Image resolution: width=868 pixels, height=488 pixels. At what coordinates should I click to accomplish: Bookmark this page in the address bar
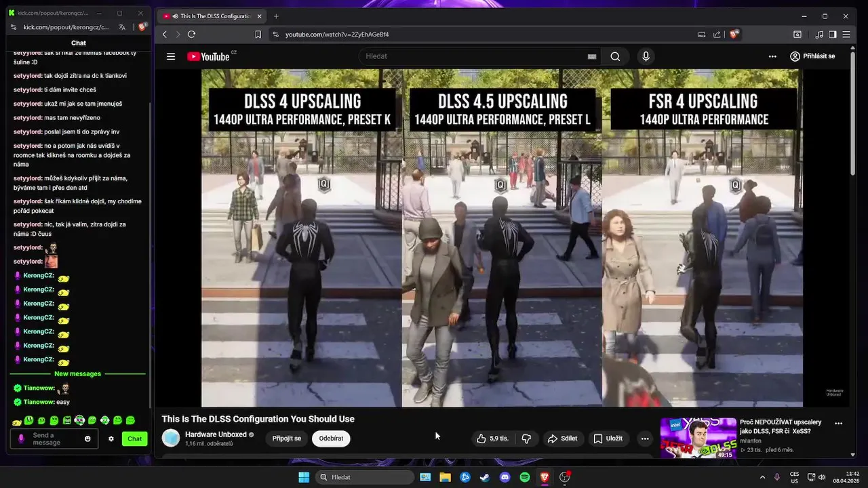[258, 34]
